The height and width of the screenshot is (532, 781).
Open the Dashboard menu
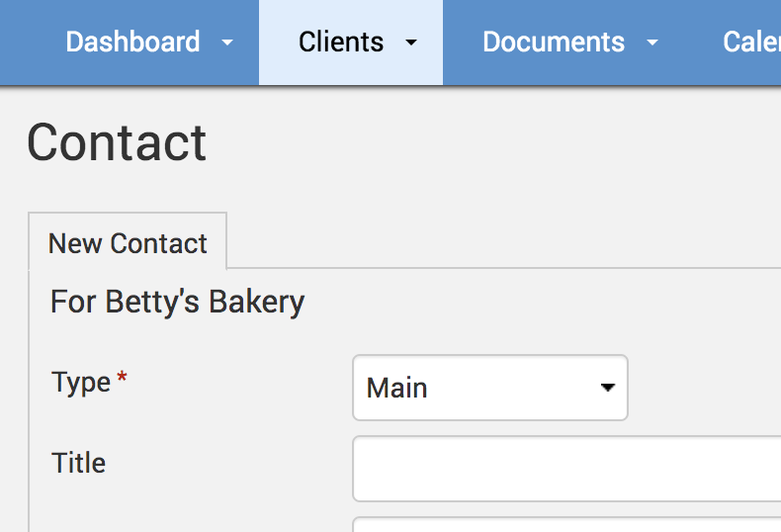[132, 43]
